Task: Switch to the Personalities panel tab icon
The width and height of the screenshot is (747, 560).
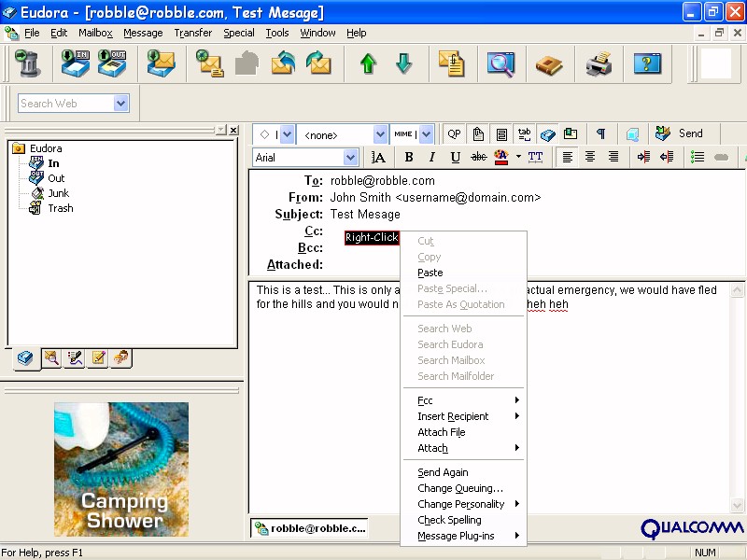Action: tap(121, 357)
